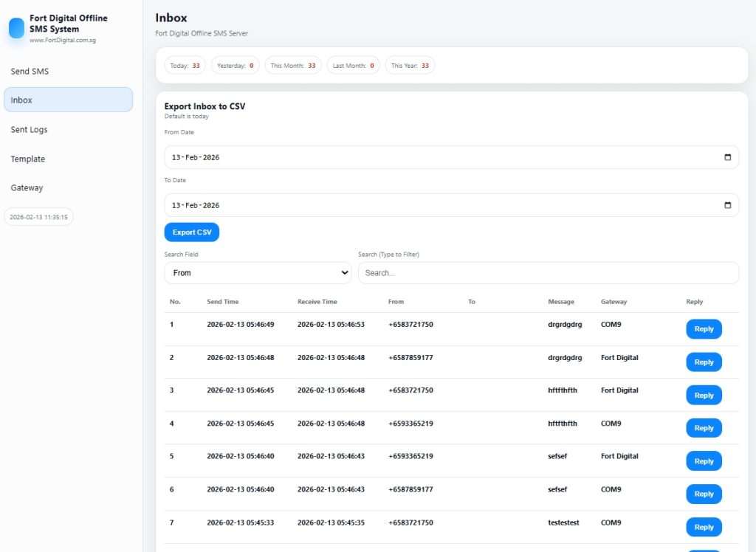The image size is (756, 552).
Task: Click the Fort Digital blue logo icon
Action: pyautogui.click(x=16, y=28)
